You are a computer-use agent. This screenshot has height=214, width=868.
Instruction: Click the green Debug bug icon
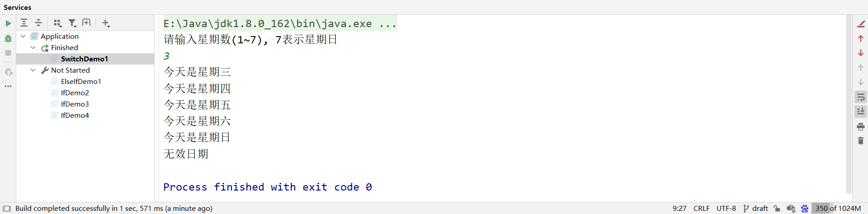(8, 38)
